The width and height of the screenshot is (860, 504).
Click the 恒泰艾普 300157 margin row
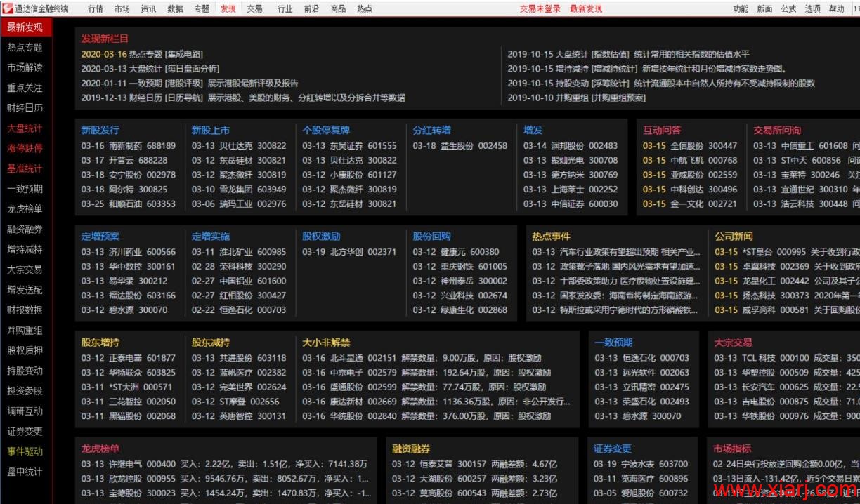(x=475, y=464)
